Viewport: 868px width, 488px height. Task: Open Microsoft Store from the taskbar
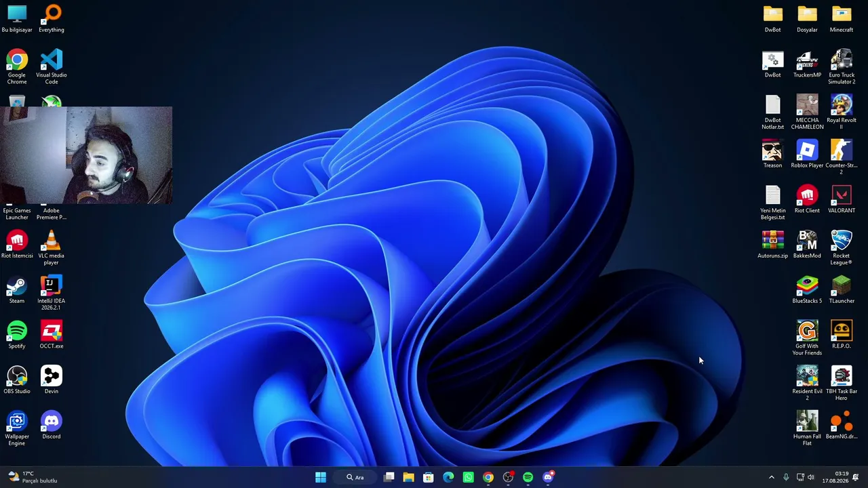click(x=429, y=477)
